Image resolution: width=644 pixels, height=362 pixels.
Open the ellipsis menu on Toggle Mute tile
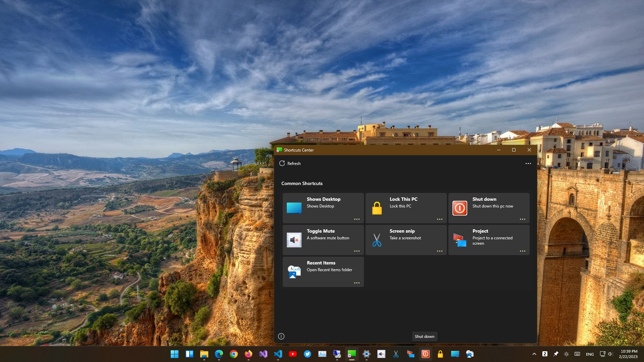tap(357, 251)
